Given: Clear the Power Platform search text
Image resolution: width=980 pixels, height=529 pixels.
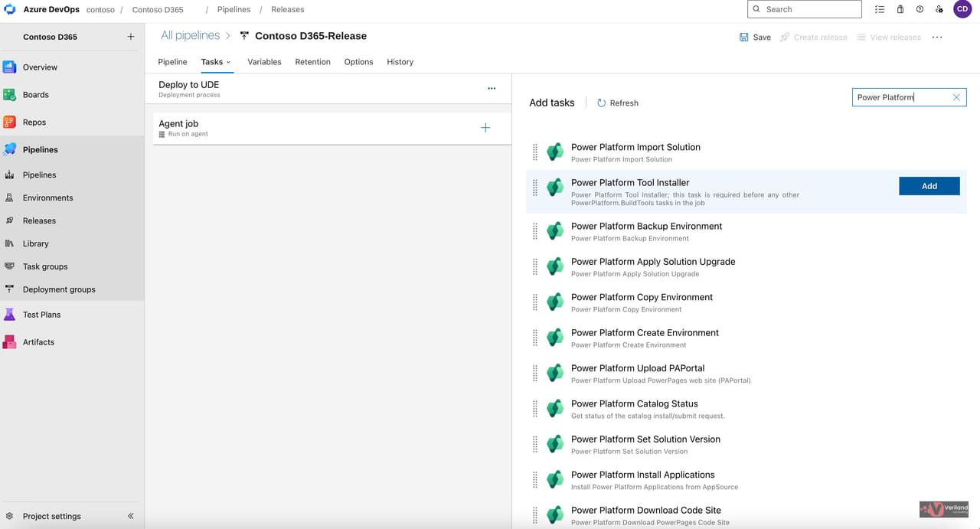Looking at the screenshot, I should click(956, 97).
